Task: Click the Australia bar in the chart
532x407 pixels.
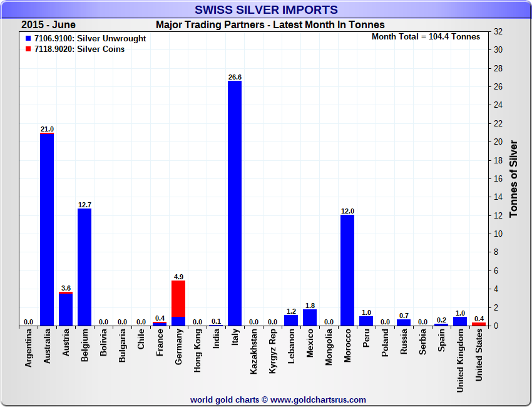Action: 47,230
